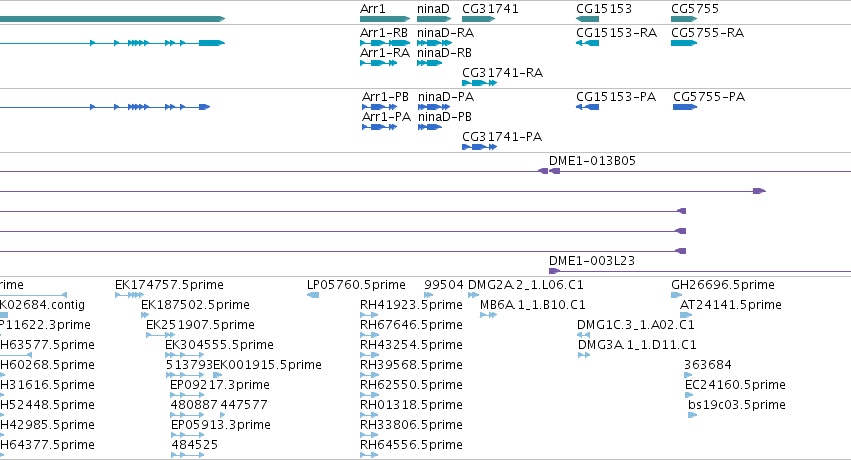
Task: Select EST RH39568.5prime
Action: click(x=411, y=365)
